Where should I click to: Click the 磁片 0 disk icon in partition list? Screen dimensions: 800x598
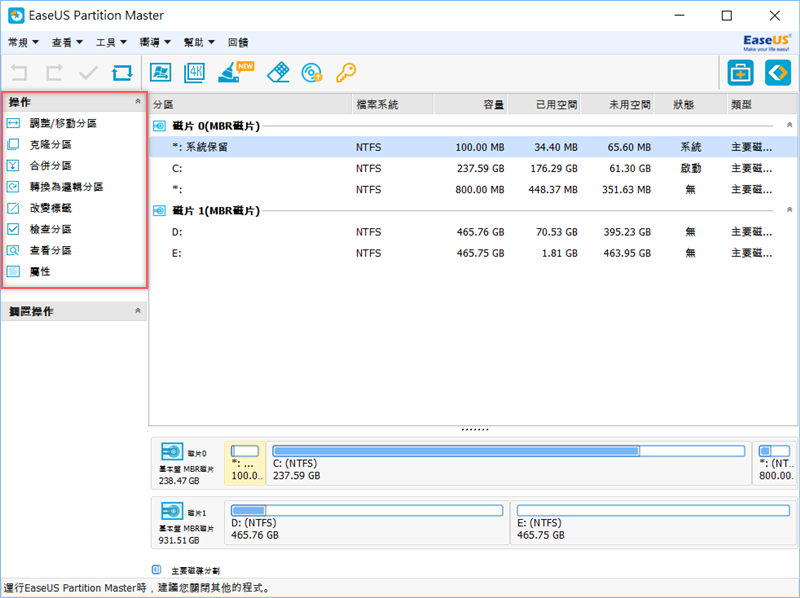coord(159,126)
